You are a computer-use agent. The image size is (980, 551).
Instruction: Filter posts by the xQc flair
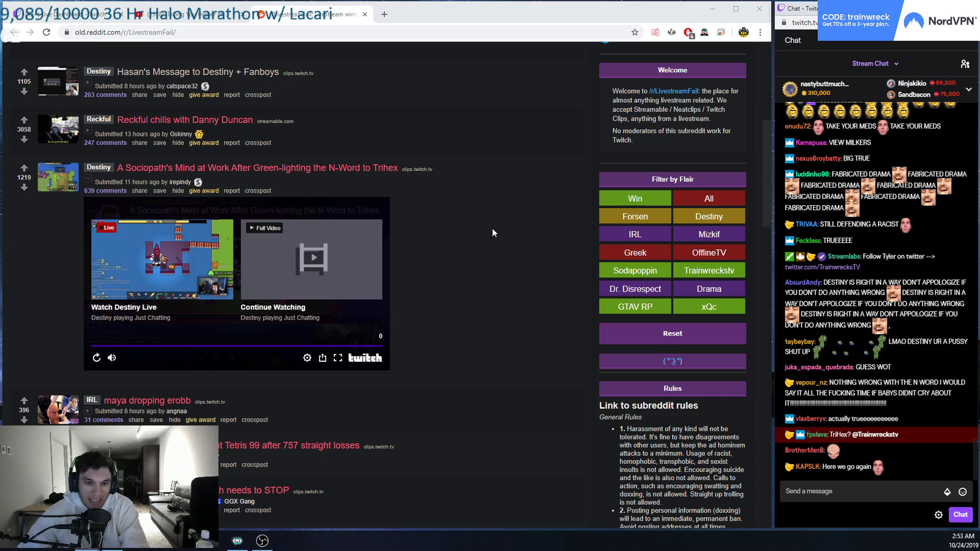(709, 306)
